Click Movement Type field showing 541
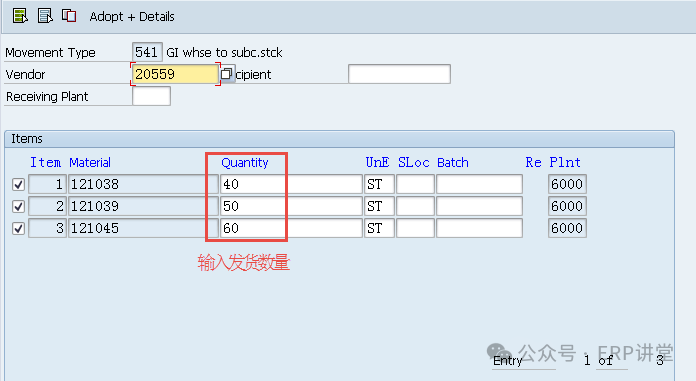Screen dimensions: 696x381 [147, 52]
